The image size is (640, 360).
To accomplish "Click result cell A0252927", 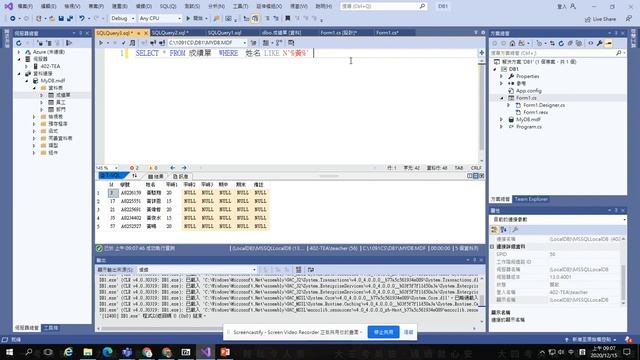I will tap(131, 226).
